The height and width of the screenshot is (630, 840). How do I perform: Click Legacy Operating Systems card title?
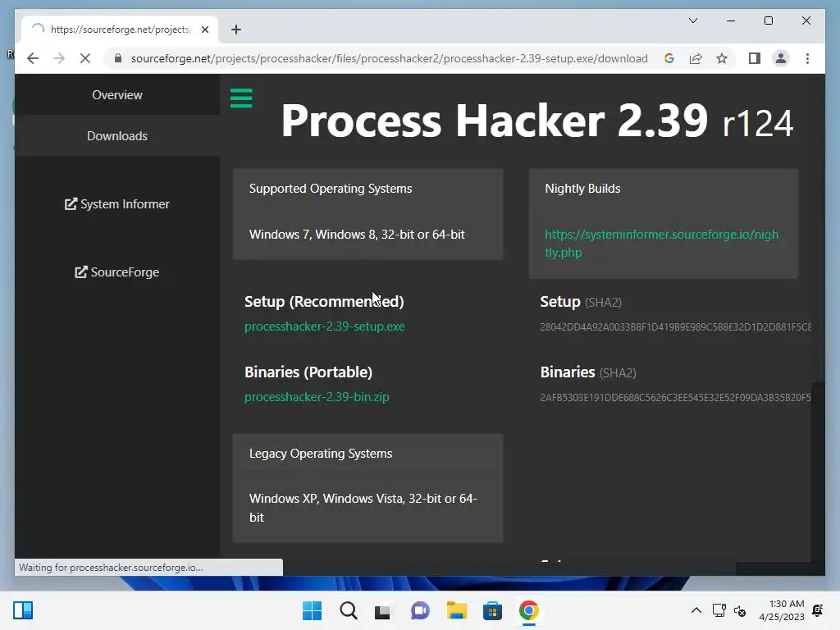click(x=321, y=453)
